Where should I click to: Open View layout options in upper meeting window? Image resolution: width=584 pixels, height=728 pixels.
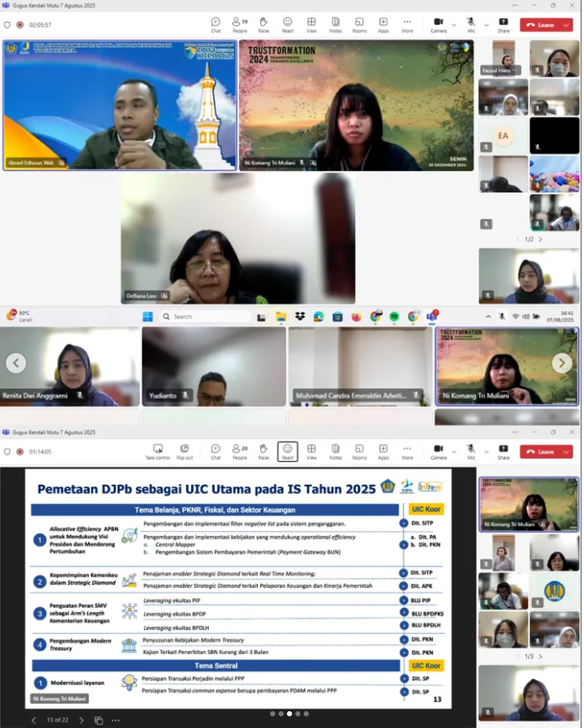coord(311,25)
